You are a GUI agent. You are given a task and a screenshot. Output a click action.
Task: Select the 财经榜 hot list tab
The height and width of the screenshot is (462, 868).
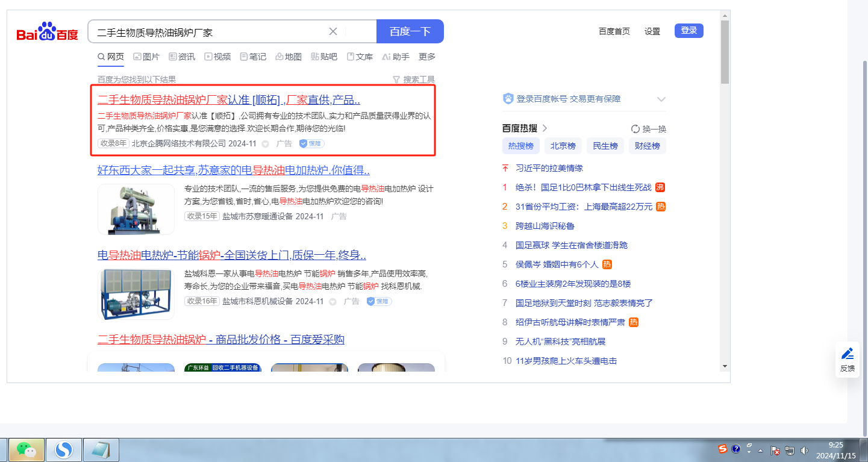pos(647,146)
